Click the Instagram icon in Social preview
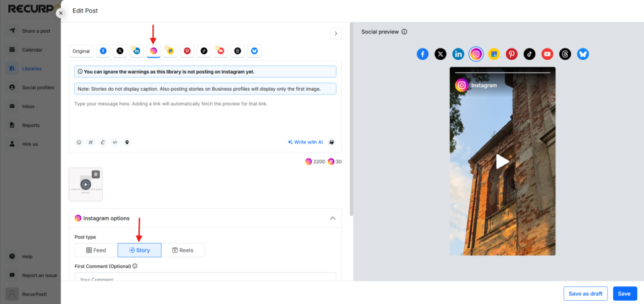 [x=476, y=54]
